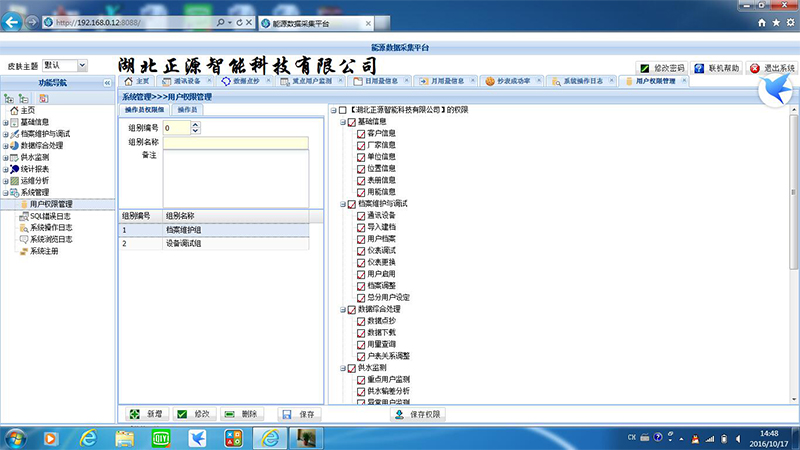
Task: Uncheck the 总分用户设定 permission checkbox
Action: tap(361, 298)
